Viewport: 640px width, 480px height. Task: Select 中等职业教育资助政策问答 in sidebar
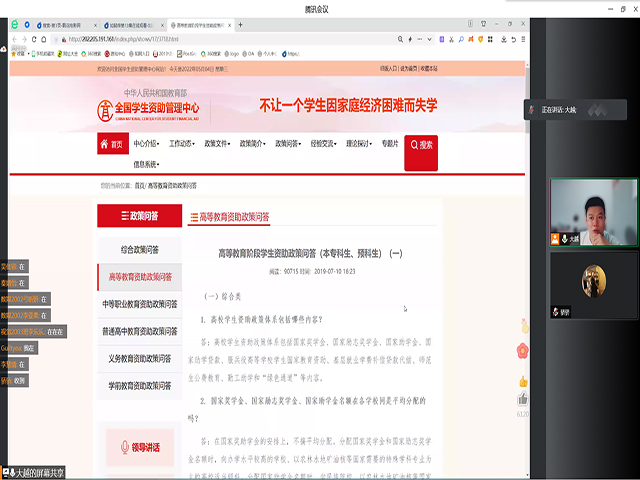pyautogui.click(x=140, y=304)
